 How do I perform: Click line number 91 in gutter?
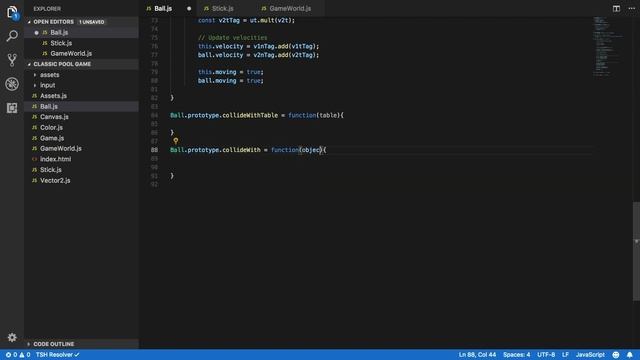[154, 176]
